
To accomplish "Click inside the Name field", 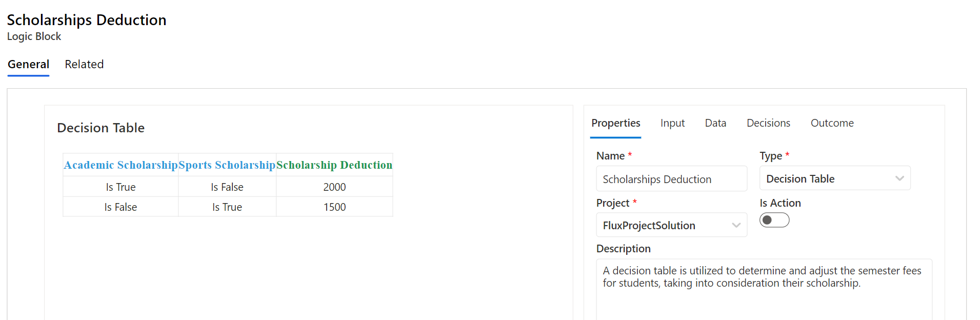I will (671, 178).
